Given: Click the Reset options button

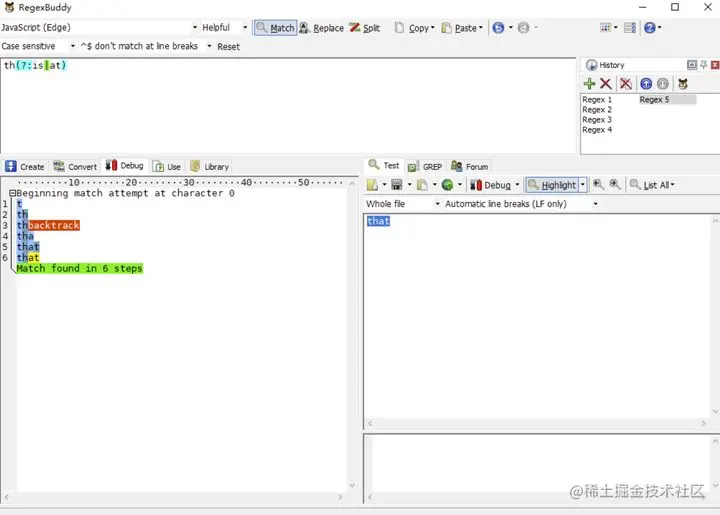Looking at the screenshot, I should (229, 47).
